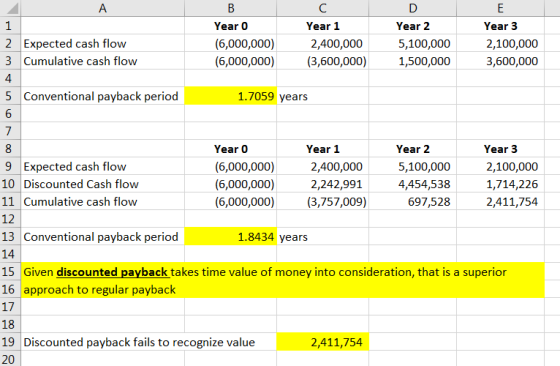Click 'Conventional payback period' label in row 5
Screen dimensions: 560x366
[101, 96]
